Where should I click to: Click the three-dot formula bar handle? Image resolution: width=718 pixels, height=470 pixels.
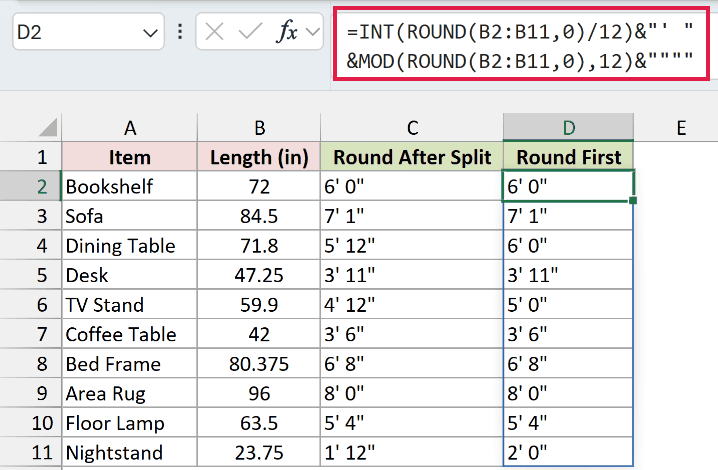(x=180, y=32)
